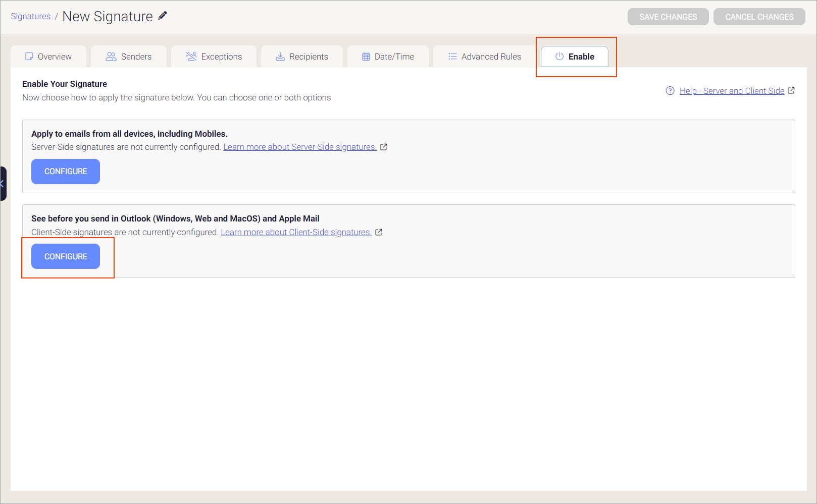
Task: Click Configure under Client-Side signatures
Action: (x=65, y=256)
